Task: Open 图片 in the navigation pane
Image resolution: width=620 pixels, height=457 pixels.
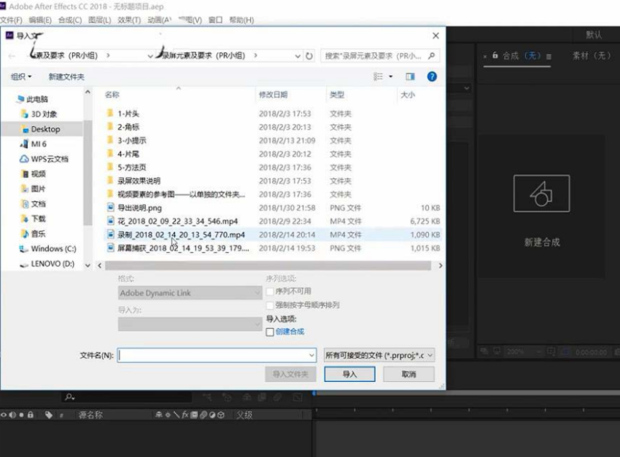Action: tap(33, 189)
